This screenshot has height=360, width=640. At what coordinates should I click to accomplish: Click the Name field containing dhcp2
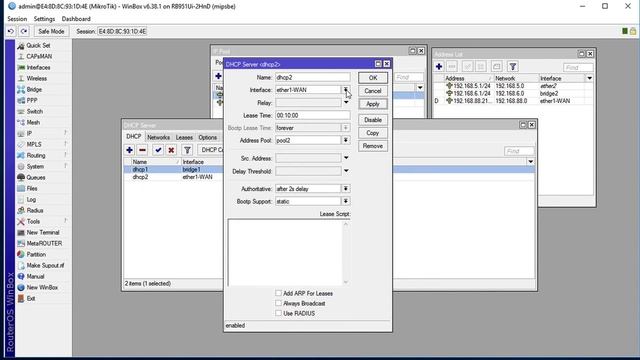(313, 77)
